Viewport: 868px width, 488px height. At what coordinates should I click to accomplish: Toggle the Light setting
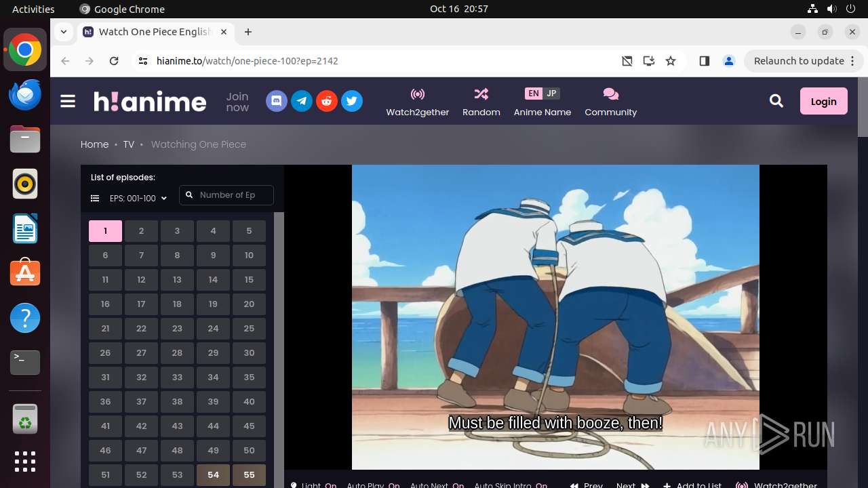coord(313,485)
